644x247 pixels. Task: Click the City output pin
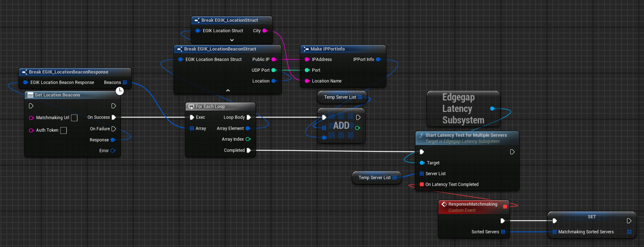(x=265, y=31)
